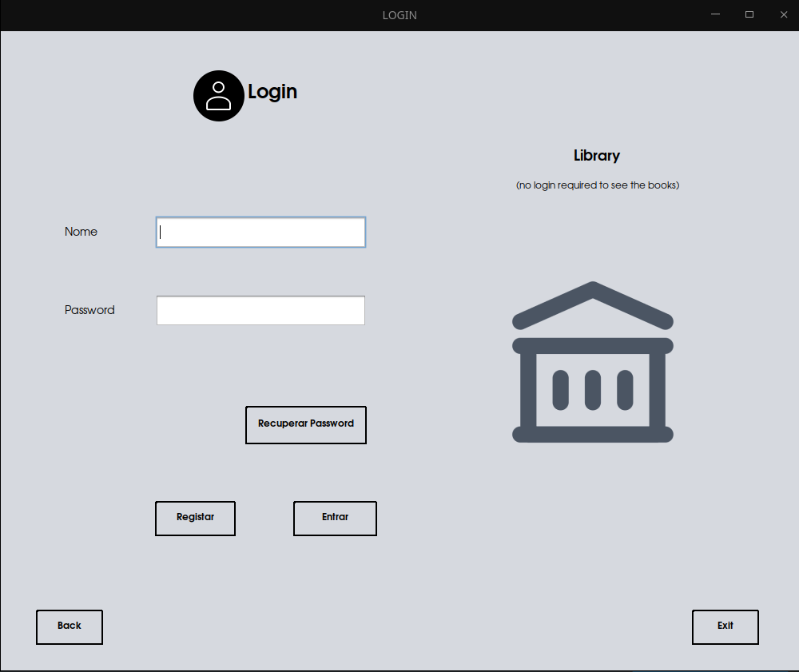
Task: Maximize the LOGIN window
Action: (x=749, y=14)
